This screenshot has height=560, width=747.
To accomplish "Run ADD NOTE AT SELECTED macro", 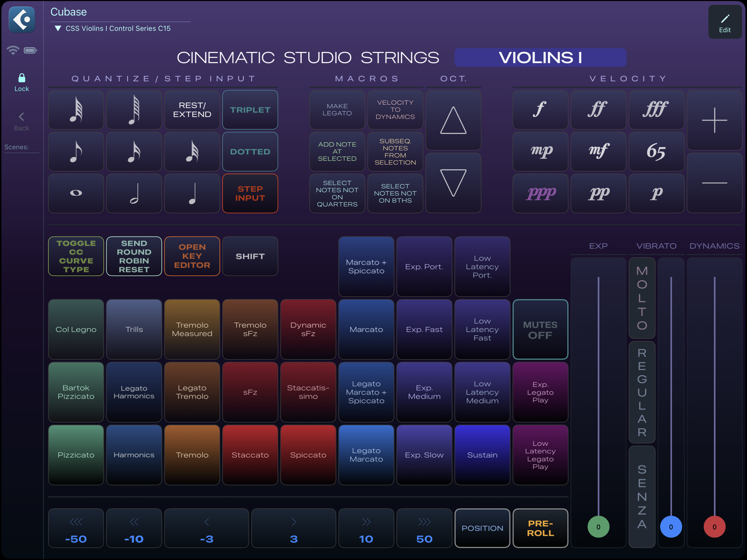I will point(337,151).
